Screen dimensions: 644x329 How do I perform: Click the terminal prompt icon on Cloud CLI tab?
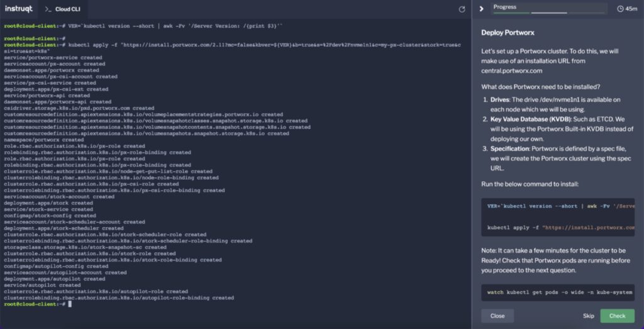[48, 9]
